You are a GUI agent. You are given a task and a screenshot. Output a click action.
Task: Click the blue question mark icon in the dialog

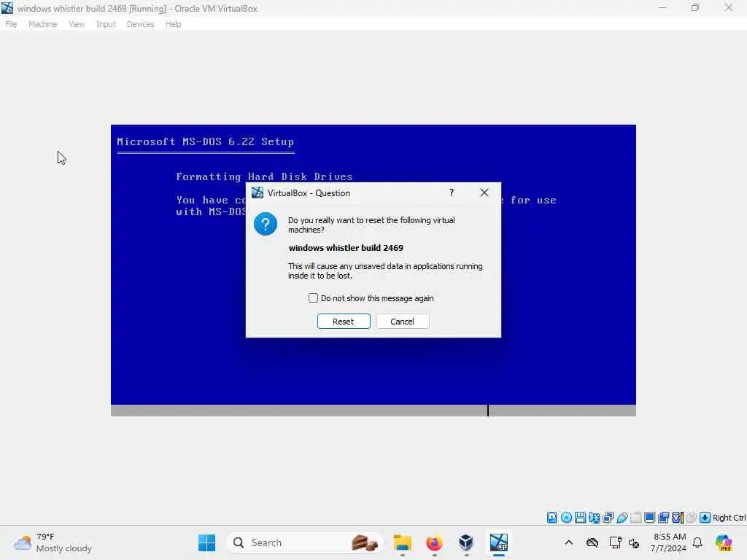click(266, 224)
